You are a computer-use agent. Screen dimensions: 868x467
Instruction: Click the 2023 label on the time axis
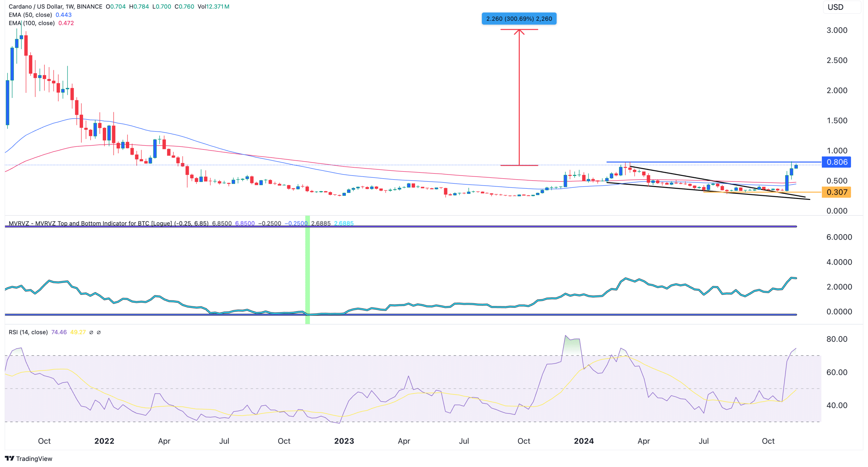(x=344, y=441)
